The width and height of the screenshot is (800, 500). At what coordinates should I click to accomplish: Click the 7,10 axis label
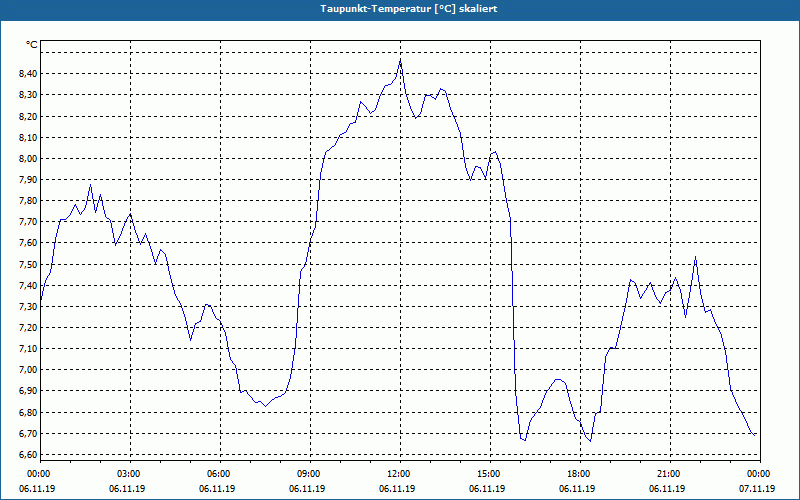coord(28,348)
